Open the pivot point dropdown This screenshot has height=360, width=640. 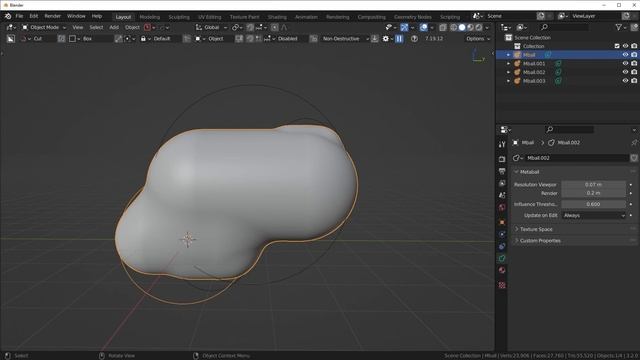(x=236, y=27)
